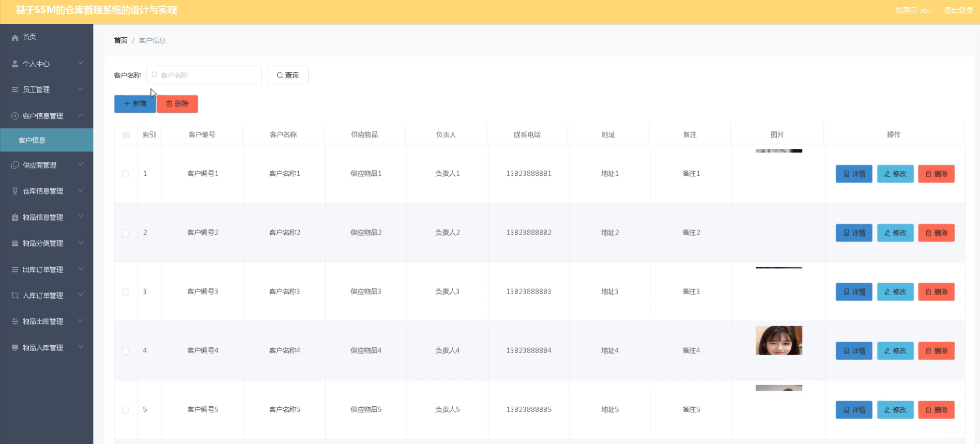Image resolution: width=980 pixels, height=444 pixels.
Task: Open 详情 for row 客户编号2
Action: click(854, 233)
